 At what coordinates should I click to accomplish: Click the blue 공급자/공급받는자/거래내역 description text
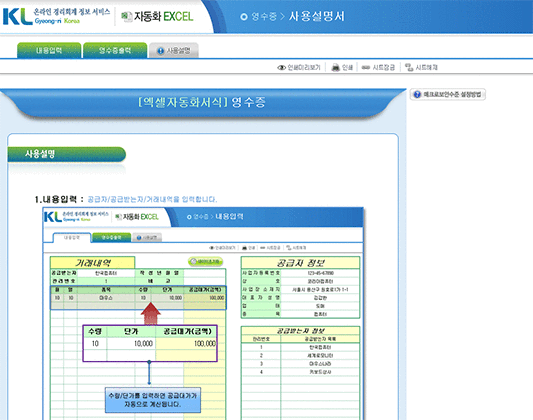click(x=152, y=199)
